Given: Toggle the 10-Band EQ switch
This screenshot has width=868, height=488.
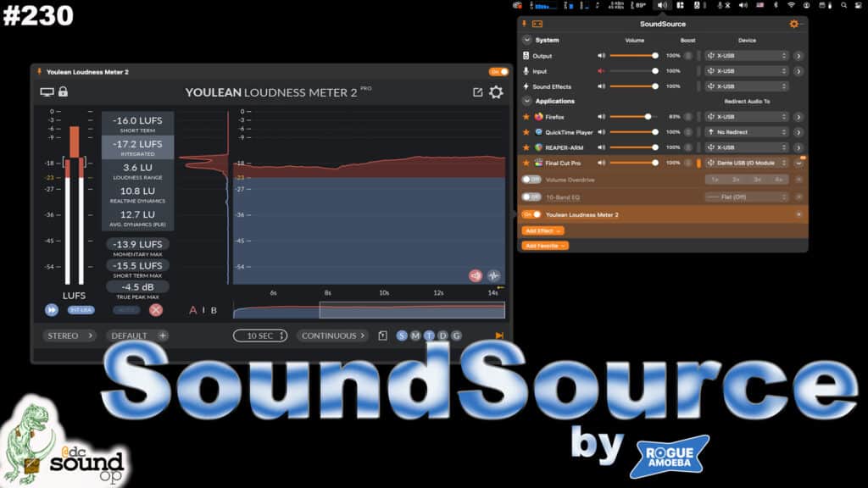Looking at the screenshot, I should 531,197.
